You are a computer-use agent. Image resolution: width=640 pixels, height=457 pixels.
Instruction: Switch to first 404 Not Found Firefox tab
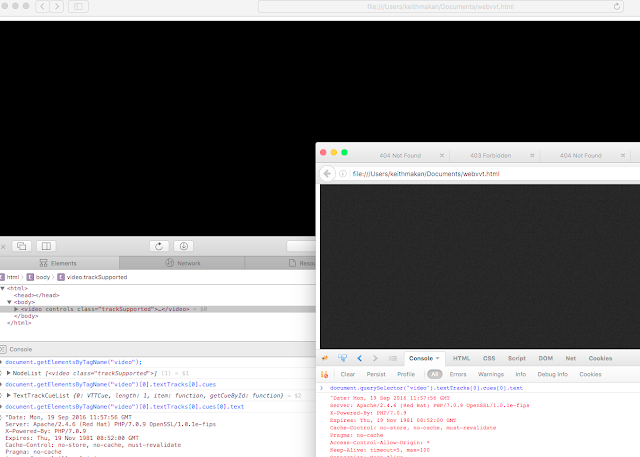[400, 155]
